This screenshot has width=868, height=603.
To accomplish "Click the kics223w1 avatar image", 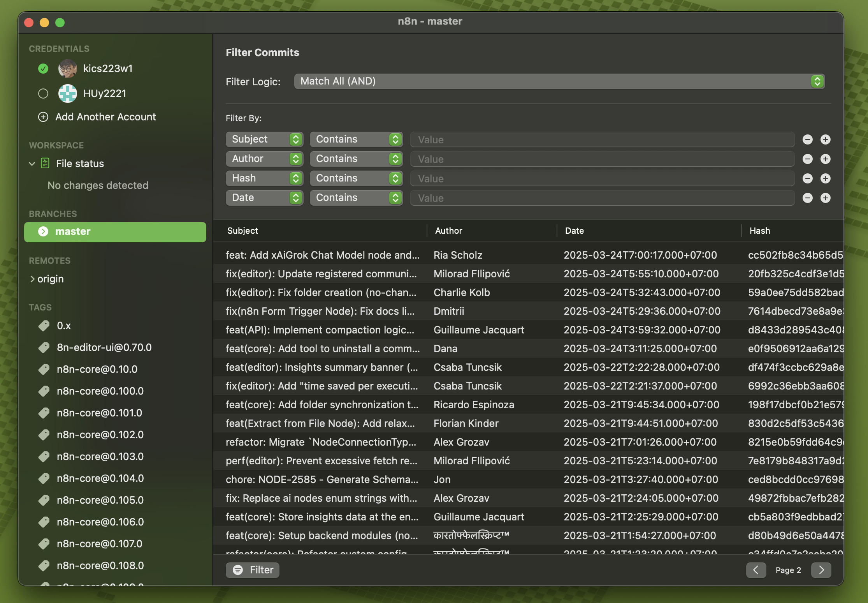I will point(68,69).
